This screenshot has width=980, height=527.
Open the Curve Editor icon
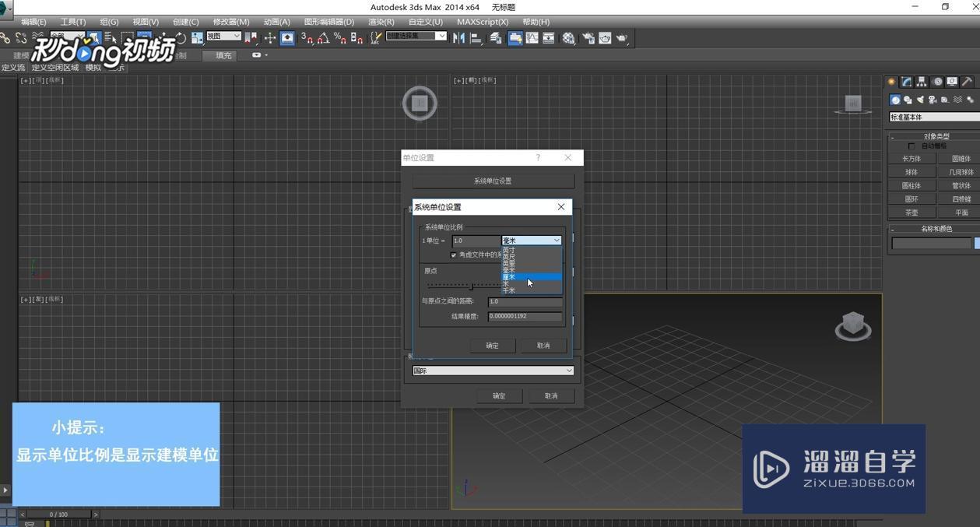[532, 37]
